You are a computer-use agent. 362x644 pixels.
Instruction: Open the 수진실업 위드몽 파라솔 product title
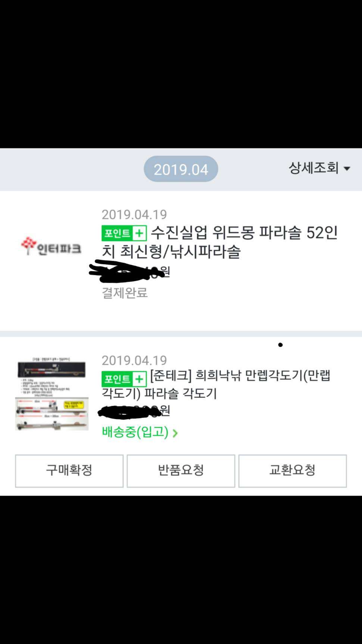[x=220, y=242]
